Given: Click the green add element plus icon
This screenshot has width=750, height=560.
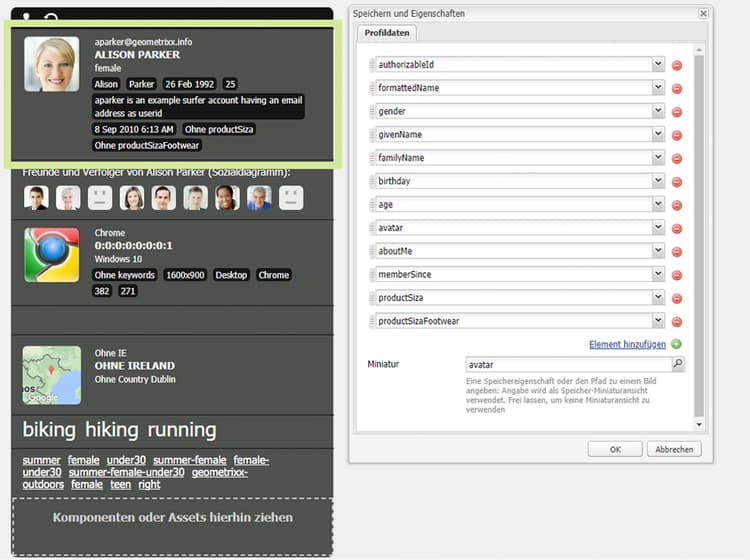Looking at the screenshot, I should point(676,344).
